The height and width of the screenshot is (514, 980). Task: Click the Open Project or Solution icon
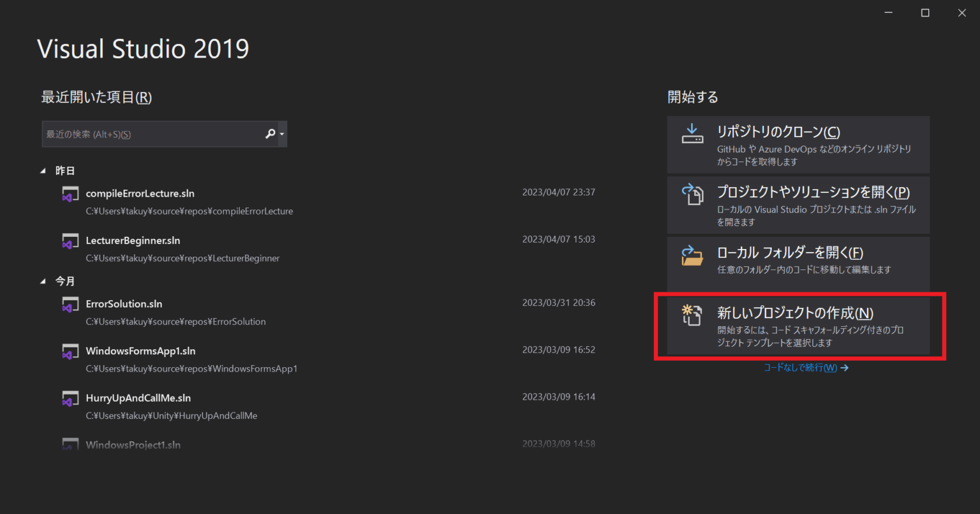click(x=692, y=194)
